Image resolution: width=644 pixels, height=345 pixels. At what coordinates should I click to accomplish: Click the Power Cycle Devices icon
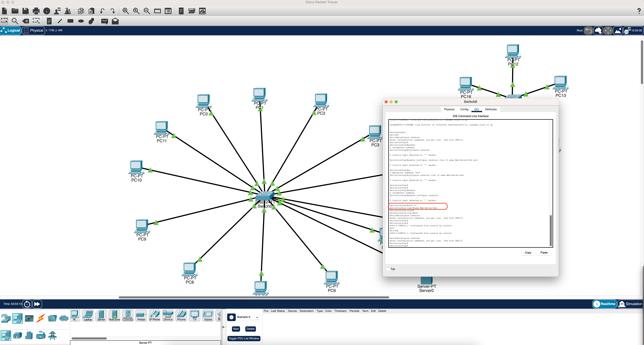pyautogui.click(x=27, y=304)
